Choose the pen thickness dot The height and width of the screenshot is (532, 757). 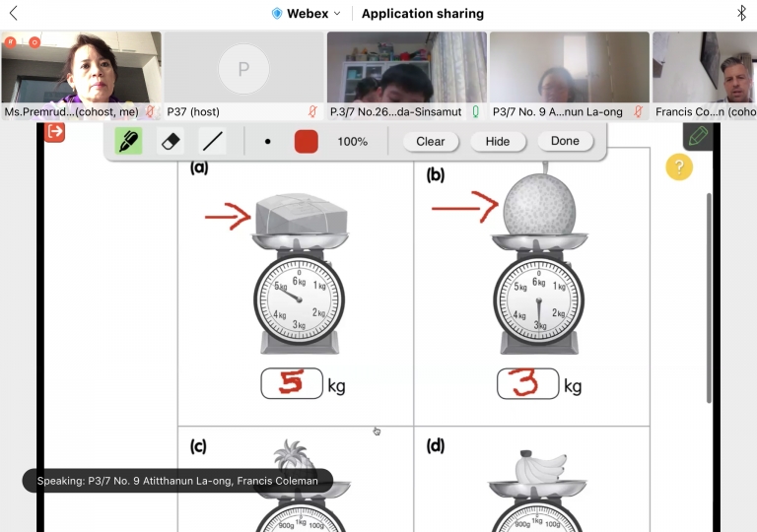(x=268, y=142)
